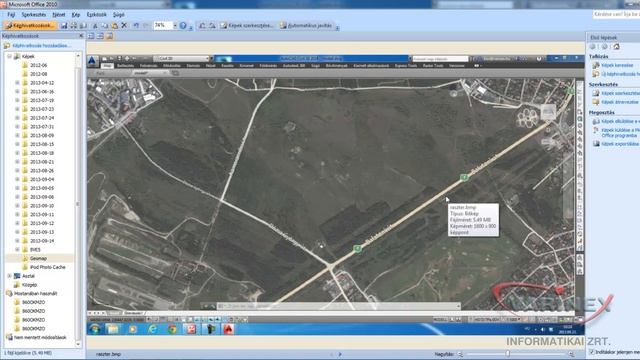Toggle Indításkor jelenjen meg checkbox
640x360 pixels.
click(592, 352)
